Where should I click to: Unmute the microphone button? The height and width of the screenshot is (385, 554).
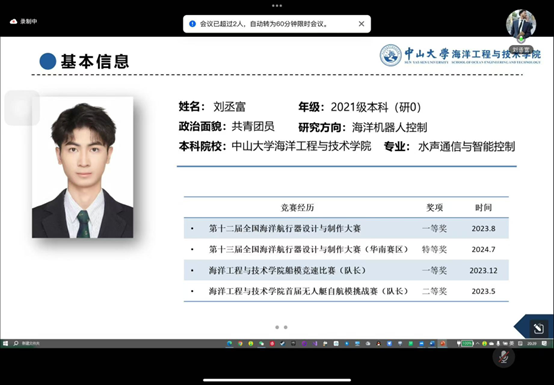click(x=503, y=357)
